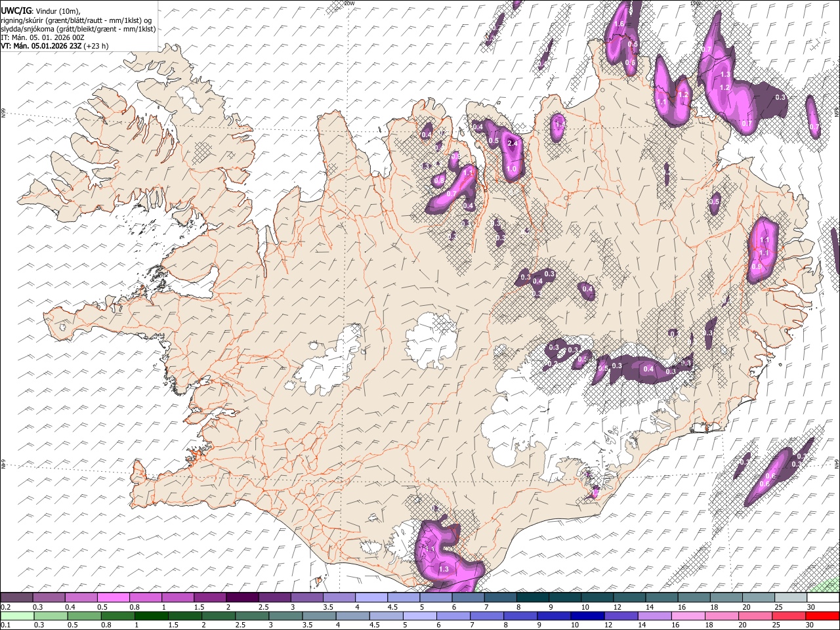Click the 'VT: Mán. 05.01.2026 23Z (+23 h)' line
Image resolution: width=840 pixels, height=630 pixels.
(55, 46)
